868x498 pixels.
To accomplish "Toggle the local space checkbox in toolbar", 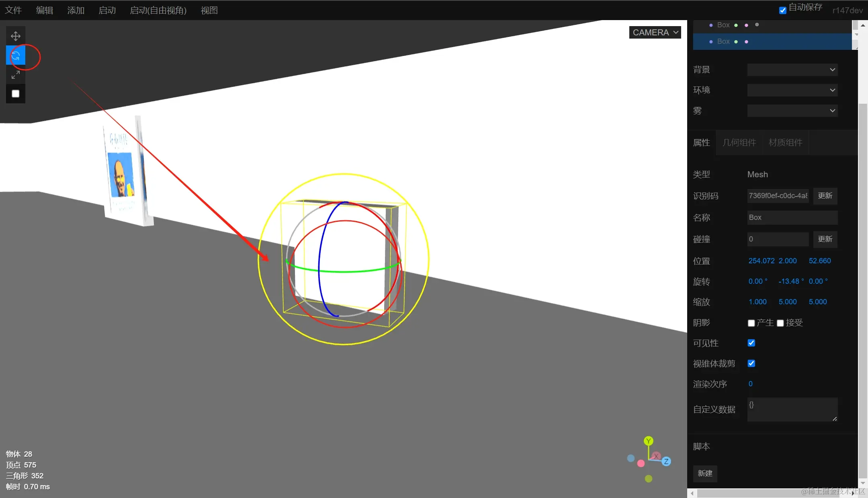I will (16, 94).
